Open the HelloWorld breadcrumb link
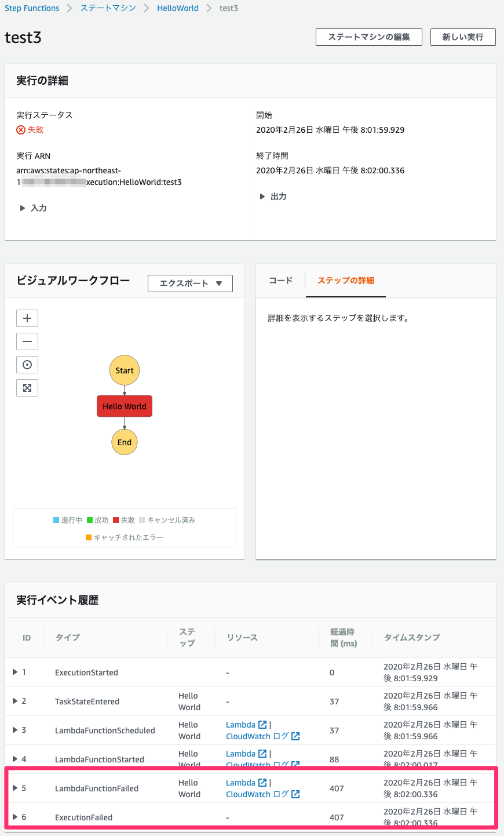504x836 pixels. pos(177,8)
